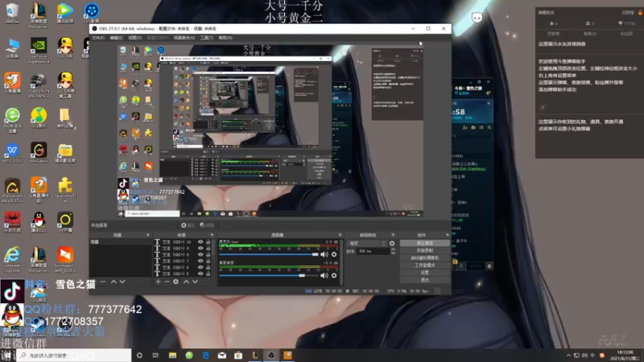The height and width of the screenshot is (362, 644).
Task: Open the 工具(T) menu in OBS
Action: coord(207,38)
